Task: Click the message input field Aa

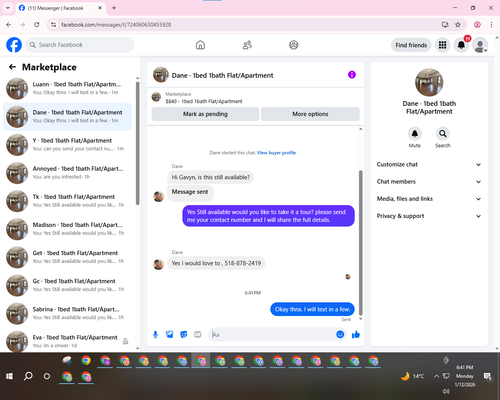Action: click(x=272, y=334)
